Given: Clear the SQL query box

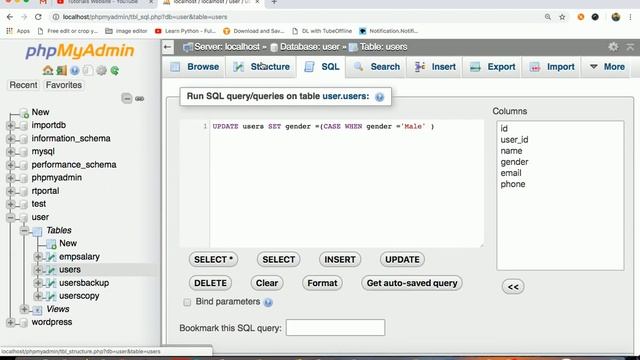Looking at the screenshot, I should [x=267, y=283].
